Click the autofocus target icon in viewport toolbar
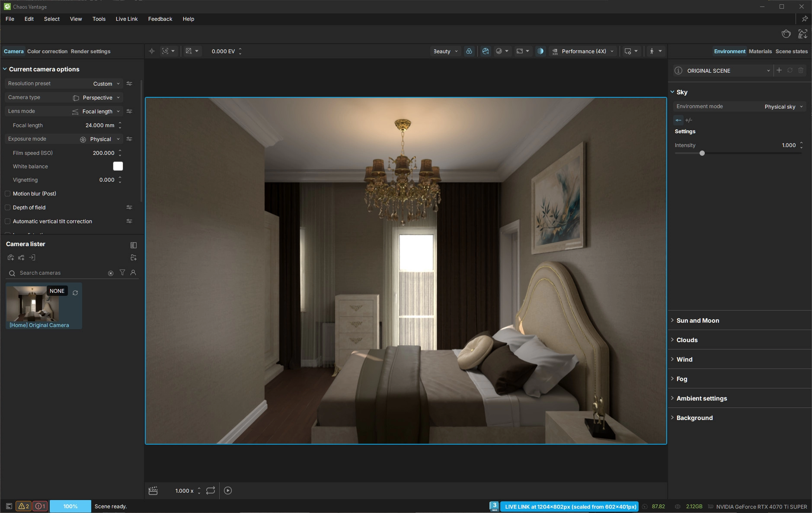Screen dimensions: 812x513 point(152,51)
